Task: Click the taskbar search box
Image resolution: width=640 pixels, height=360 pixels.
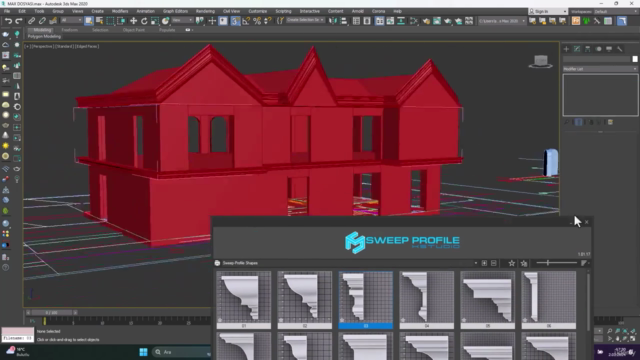Action: [182, 352]
